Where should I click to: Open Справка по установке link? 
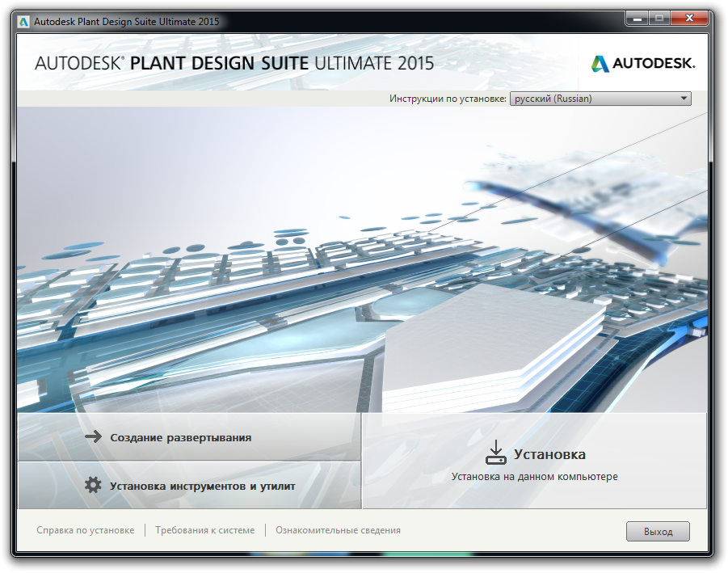[86, 530]
